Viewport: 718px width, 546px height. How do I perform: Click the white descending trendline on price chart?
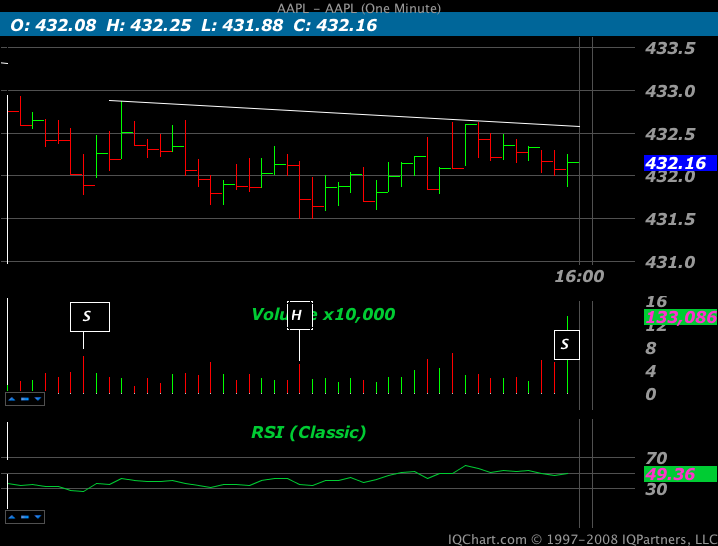tap(343, 113)
